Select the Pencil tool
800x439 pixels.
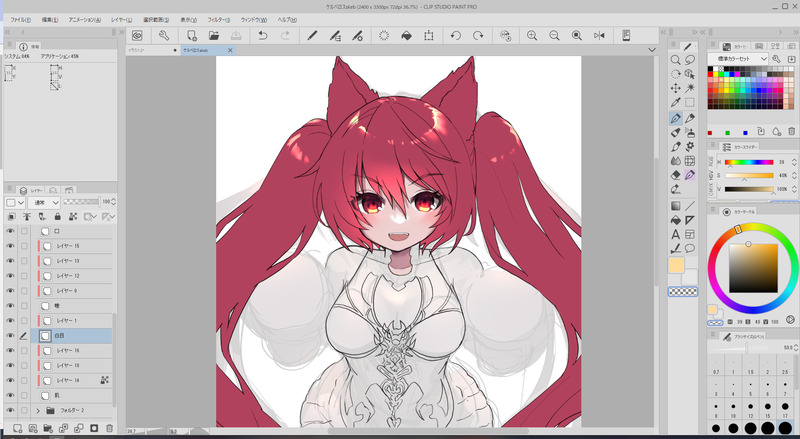[x=690, y=118]
